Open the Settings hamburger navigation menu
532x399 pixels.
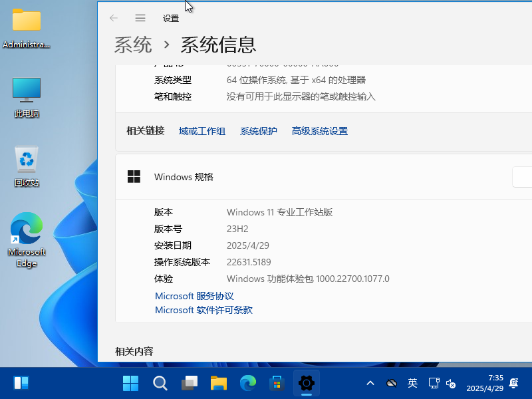(x=140, y=18)
